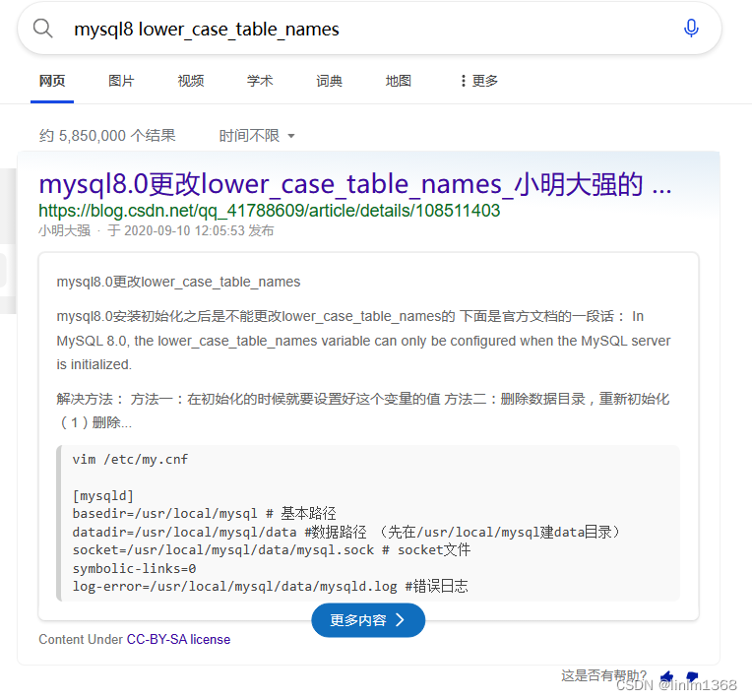Viewport: 752px width, 700px height.
Task: Click the publish date 2020-09-10 12:05:53
Action: pyautogui.click(x=185, y=230)
